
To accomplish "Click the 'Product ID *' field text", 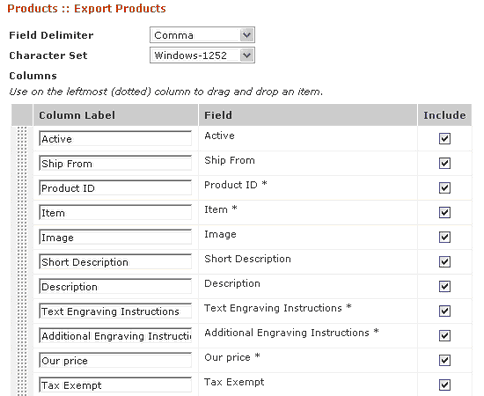I will pos(236,185).
